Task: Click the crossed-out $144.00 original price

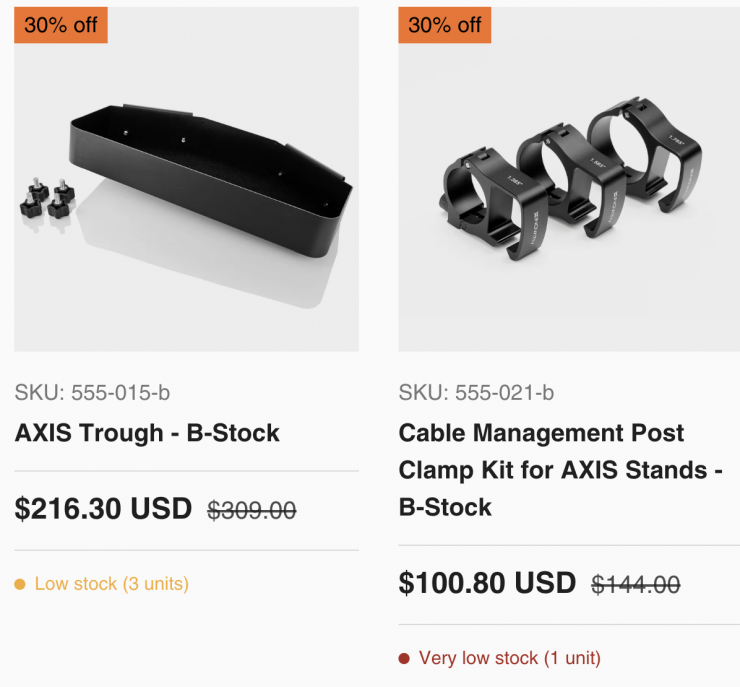Action: pos(635,585)
